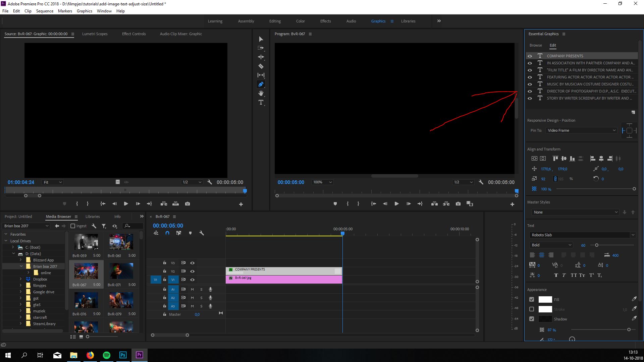This screenshot has height=362, width=644.
Task: Open Program playback resolution 1/2 dropdown
Action: click(463, 182)
